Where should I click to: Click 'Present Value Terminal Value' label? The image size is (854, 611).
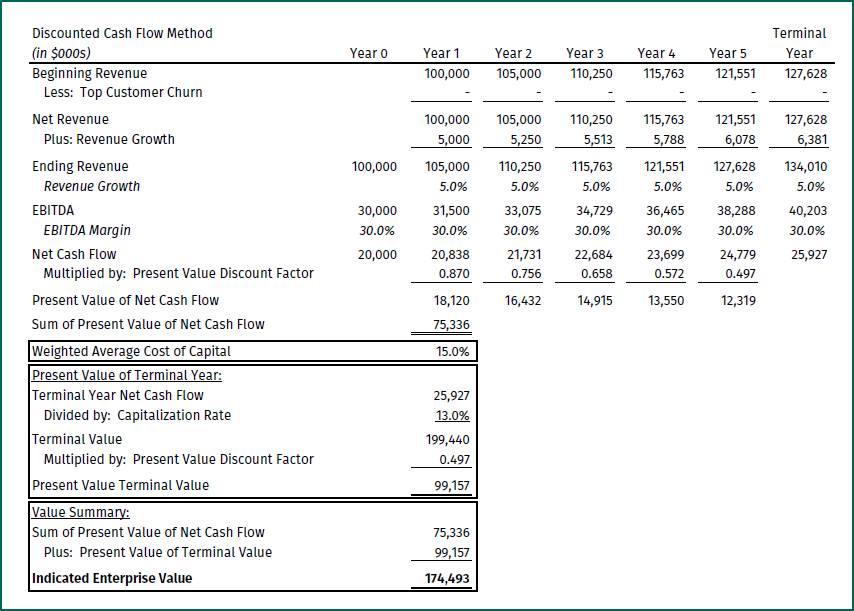click(120, 485)
